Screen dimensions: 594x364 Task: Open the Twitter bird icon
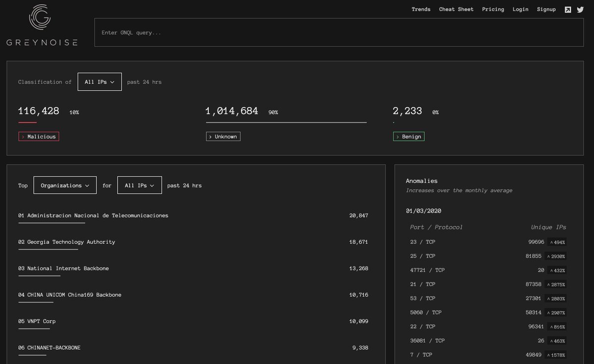tap(580, 9)
